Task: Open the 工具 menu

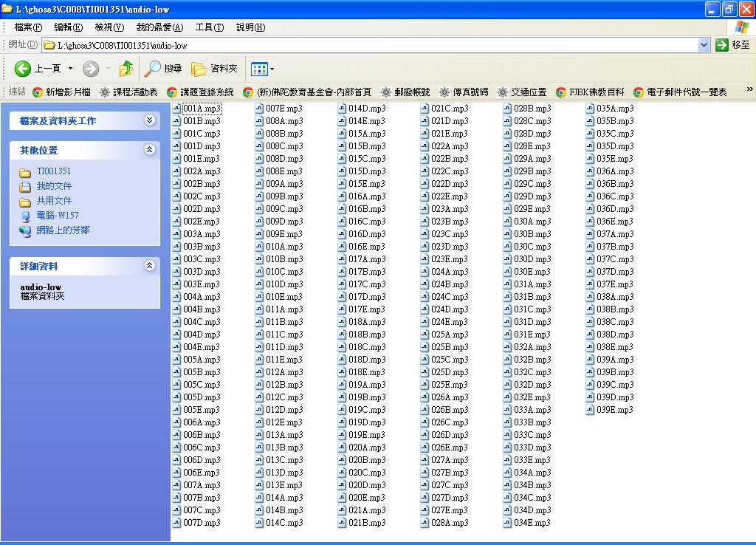Action: click(209, 27)
